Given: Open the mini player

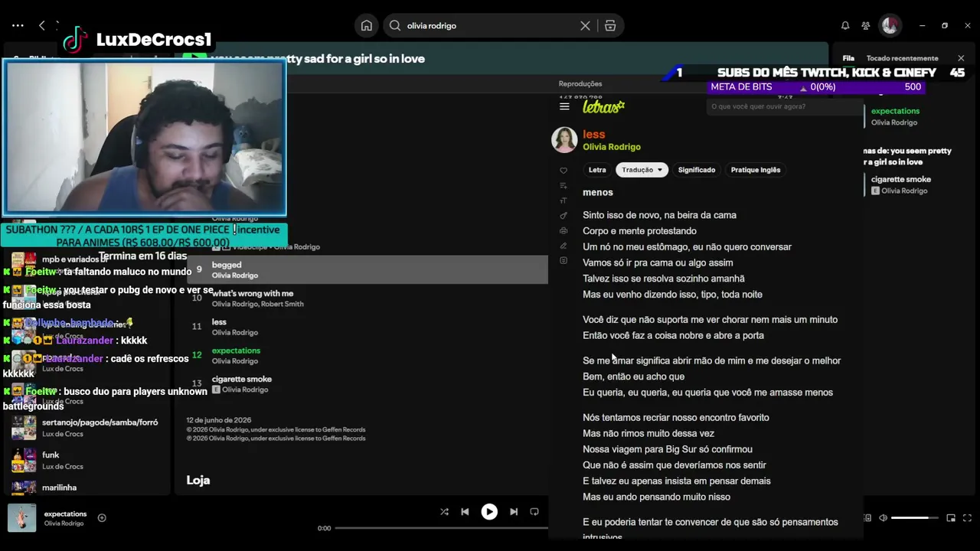Looking at the screenshot, I should click(951, 518).
